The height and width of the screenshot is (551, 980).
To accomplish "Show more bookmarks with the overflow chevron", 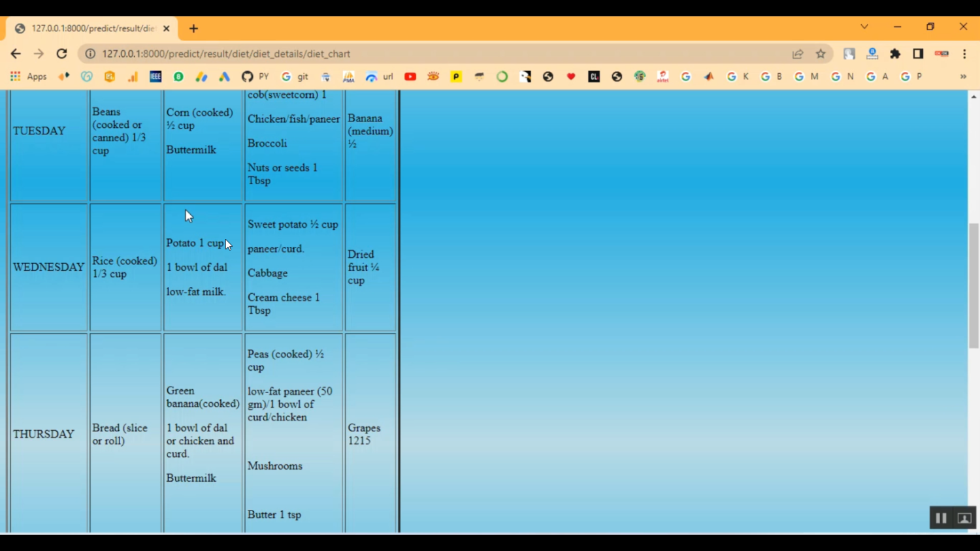I will (963, 76).
